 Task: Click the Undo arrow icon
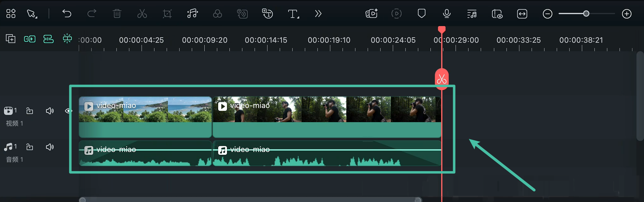click(67, 14)
